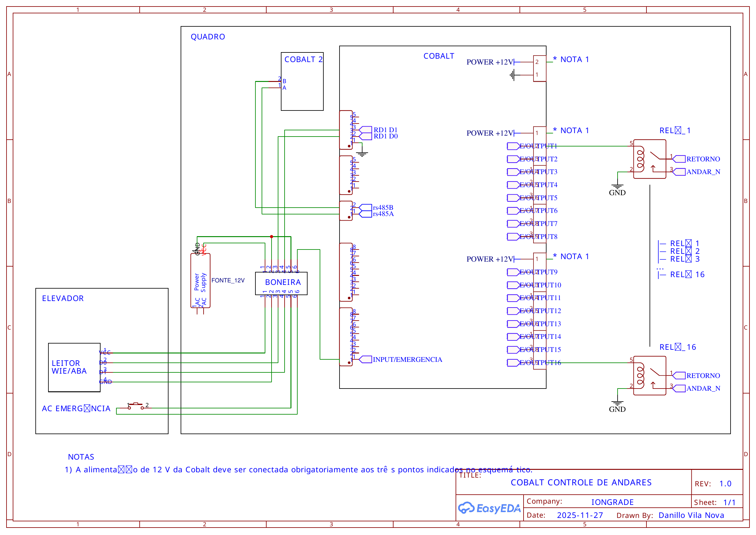Select the RELÉ_16 relay symbol
The image size is (756, 535).
click(650, 375)
